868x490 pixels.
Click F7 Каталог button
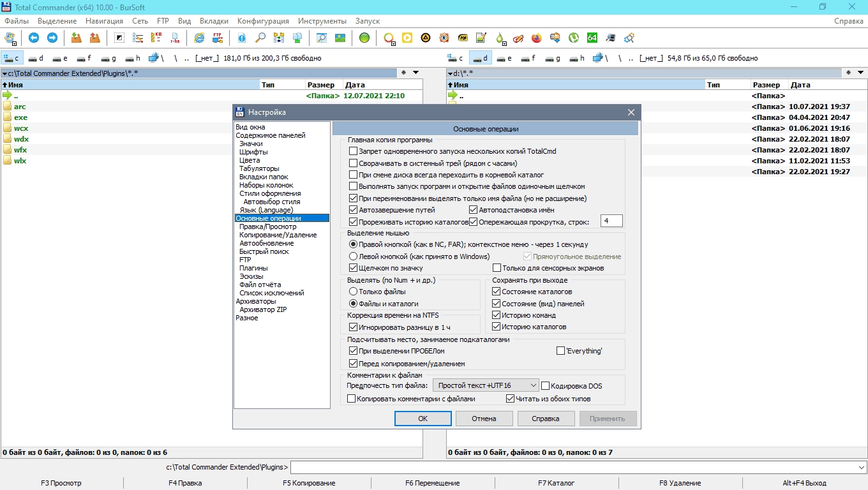point(556,483)
